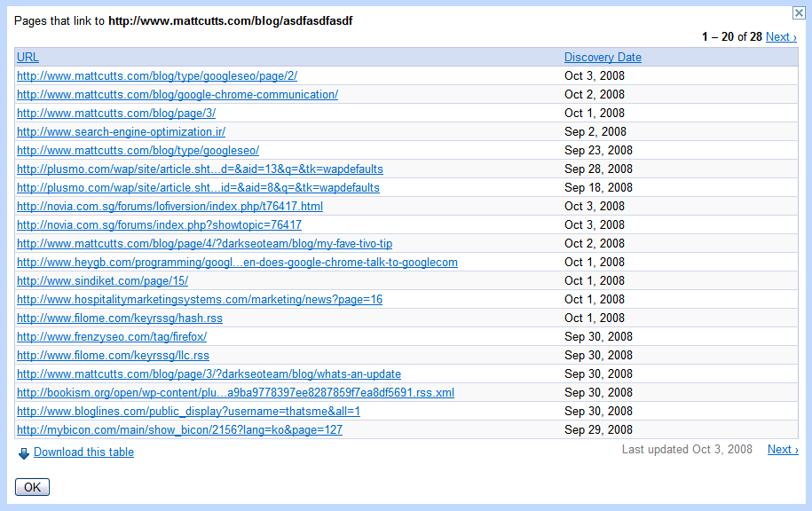This screenshot has width=812, height=511.
Task: Open the Download this table link
Action: (x=84, y=452)
